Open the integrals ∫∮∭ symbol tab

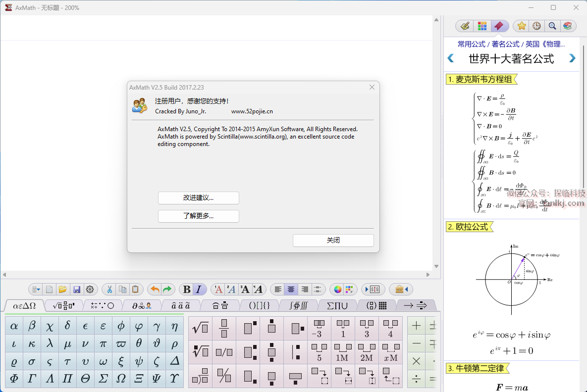tap(298, 305)
